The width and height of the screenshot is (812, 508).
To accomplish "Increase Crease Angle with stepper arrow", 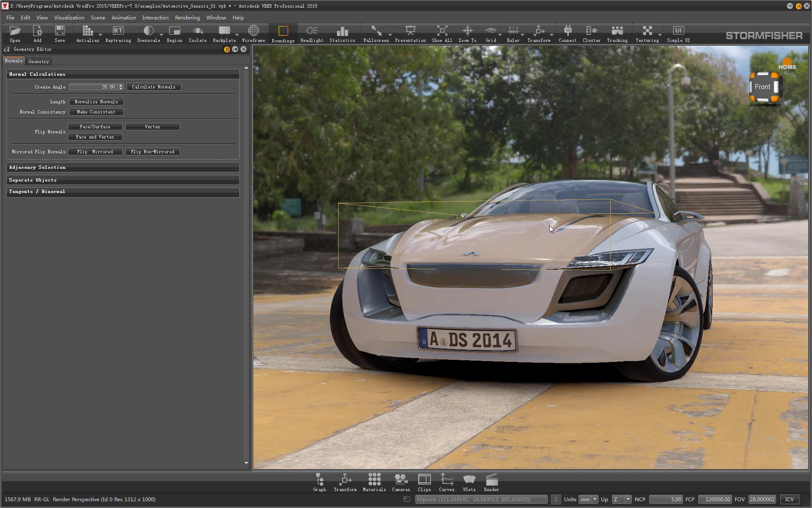I will click(121, 85).
